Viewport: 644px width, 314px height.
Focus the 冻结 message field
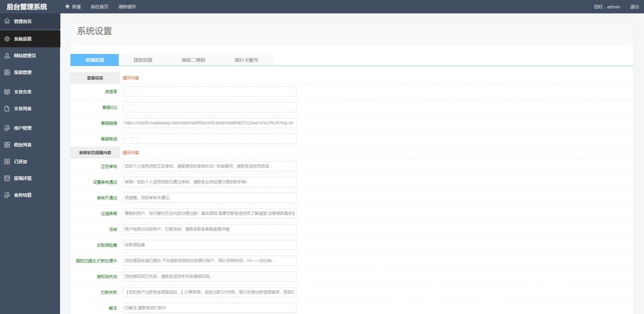pyautogui.click(x=209, y=229)
